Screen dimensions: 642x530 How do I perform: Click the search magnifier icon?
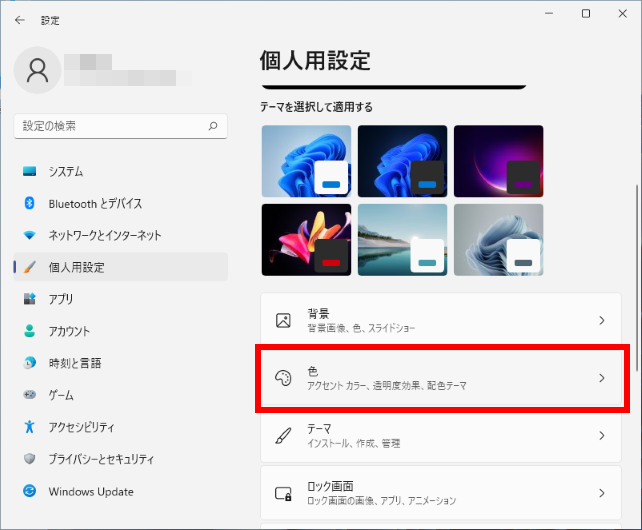point(212,126)
